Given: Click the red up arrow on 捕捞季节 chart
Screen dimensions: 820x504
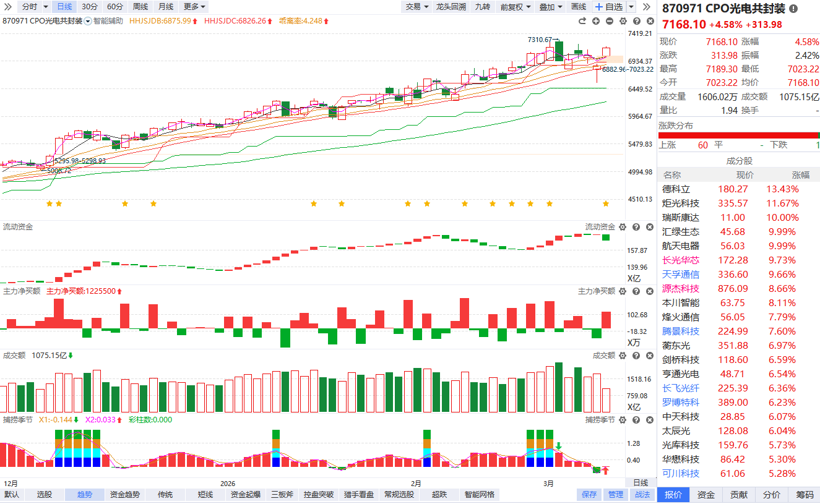Looking at the screenshot, I should pos(606,471).
